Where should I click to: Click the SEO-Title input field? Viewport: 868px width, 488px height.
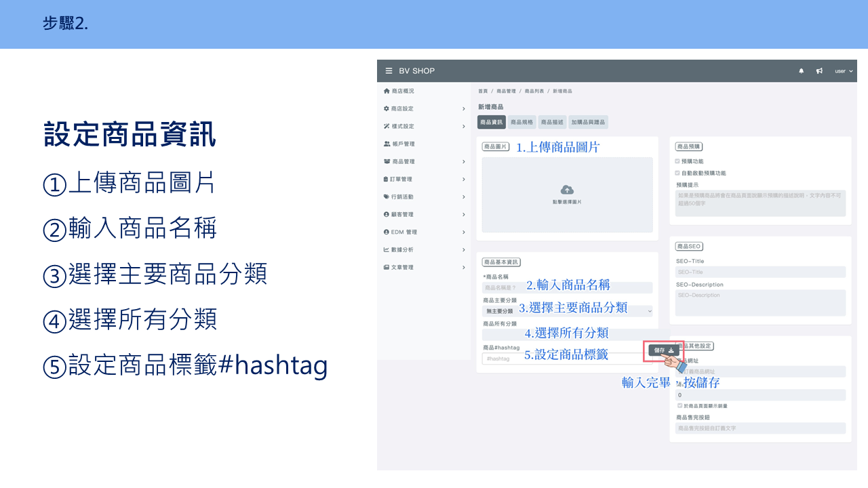pyautogui.click(x=761, y=272)
